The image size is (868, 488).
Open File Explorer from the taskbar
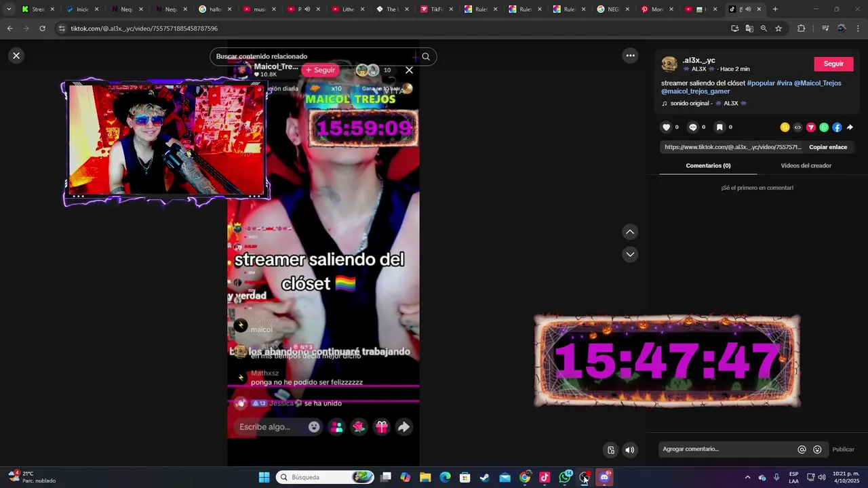[425, 477]
